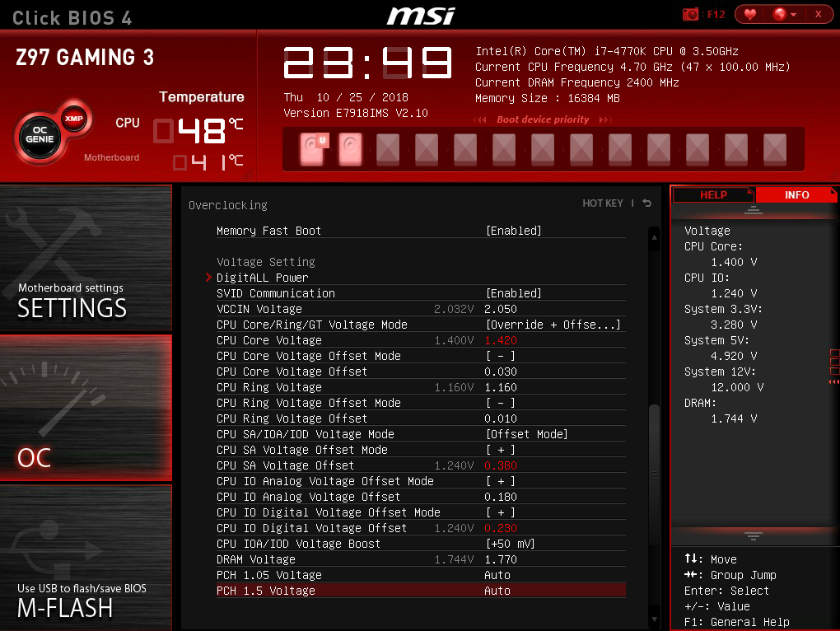Edit VCCIN Voltage value 2.050
Viewport: 840px width, 631px height.
point(501,309)
